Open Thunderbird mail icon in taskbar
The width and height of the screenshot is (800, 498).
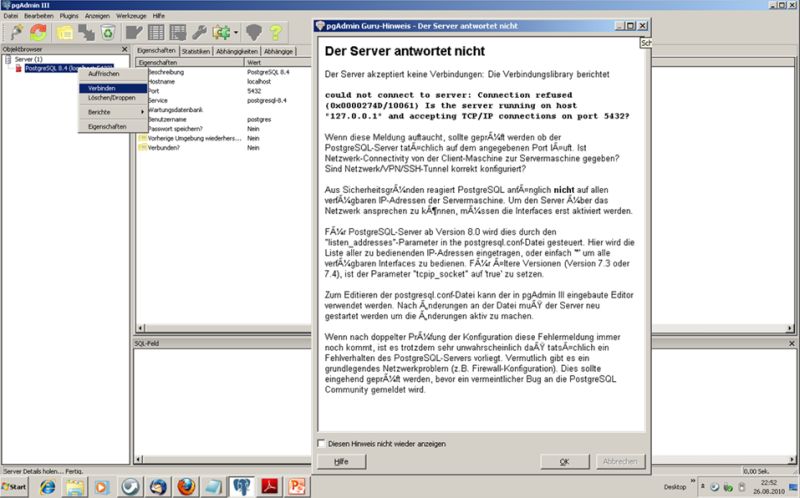click(x=157, y=487)
